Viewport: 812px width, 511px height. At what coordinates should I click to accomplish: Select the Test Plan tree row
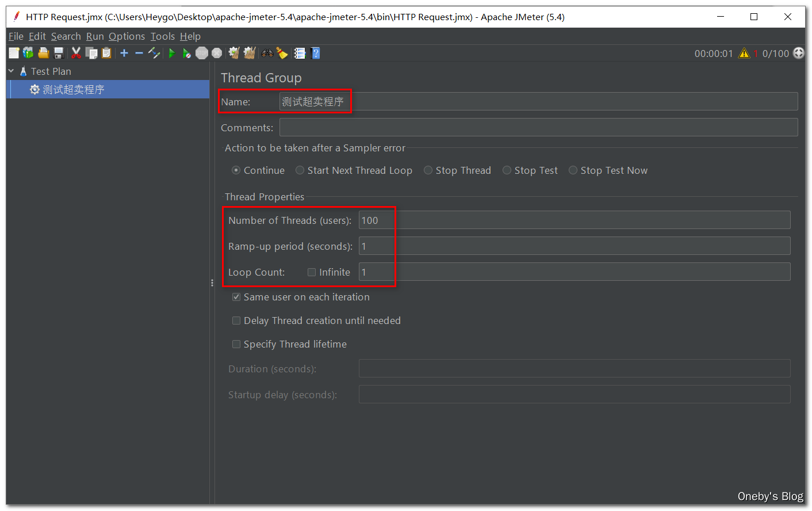point(108,71)
